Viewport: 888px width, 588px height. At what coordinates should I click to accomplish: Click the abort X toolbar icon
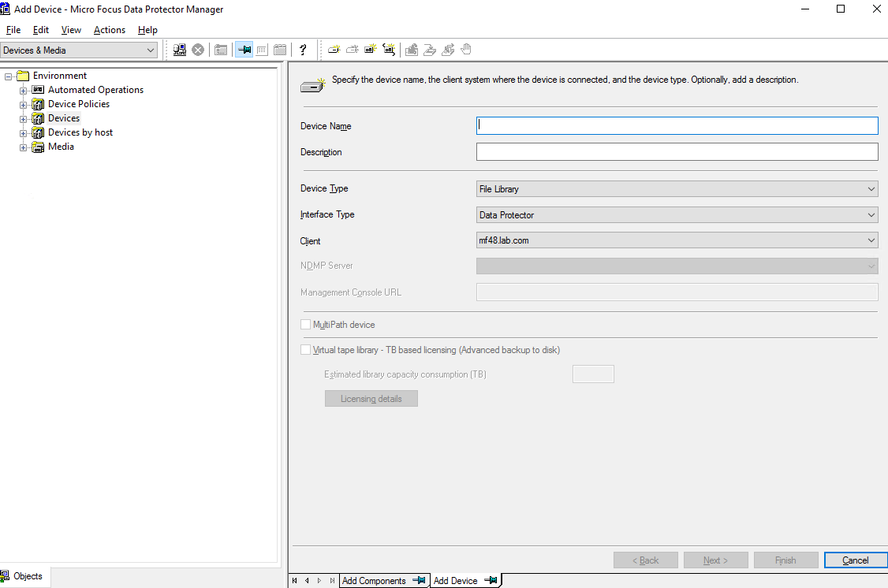pos(198,50)
